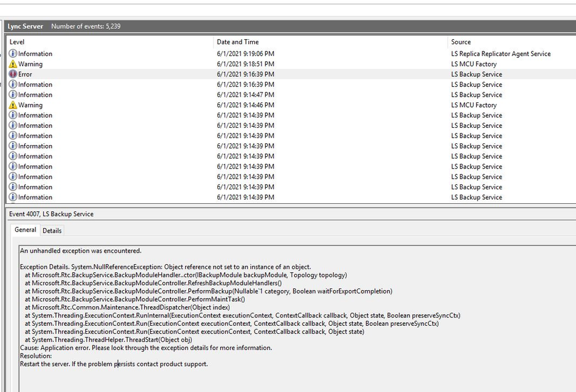576x392 pixels.
Task: Open the General tab
Action: click(25, 230)
